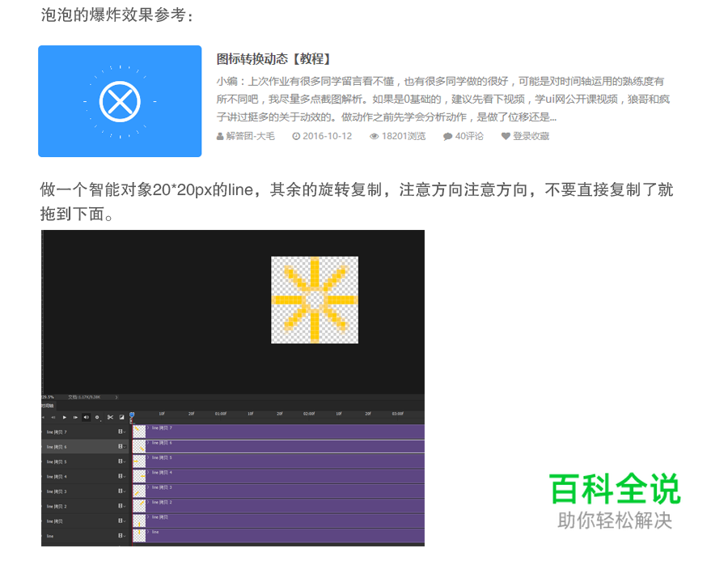This screenshot has height=561, width=728.
Task: Click the go-to-first-frame icon in the timeline
Action: (43, 417)
